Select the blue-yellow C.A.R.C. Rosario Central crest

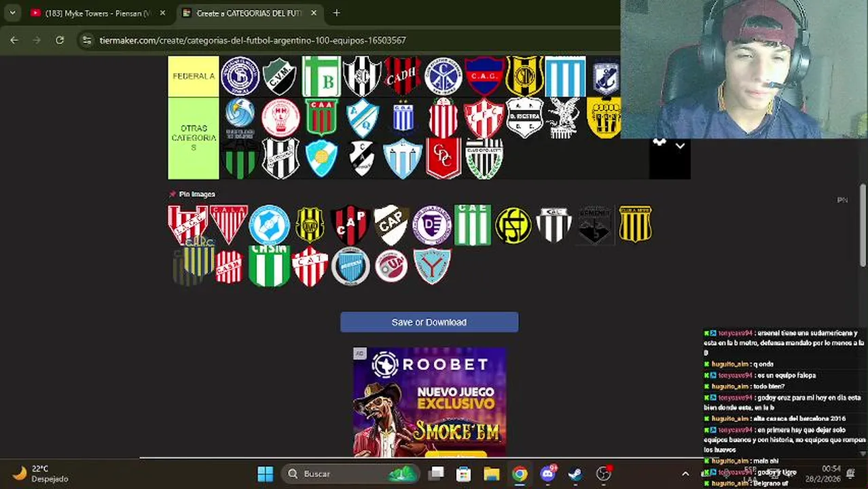pos(199,256)
